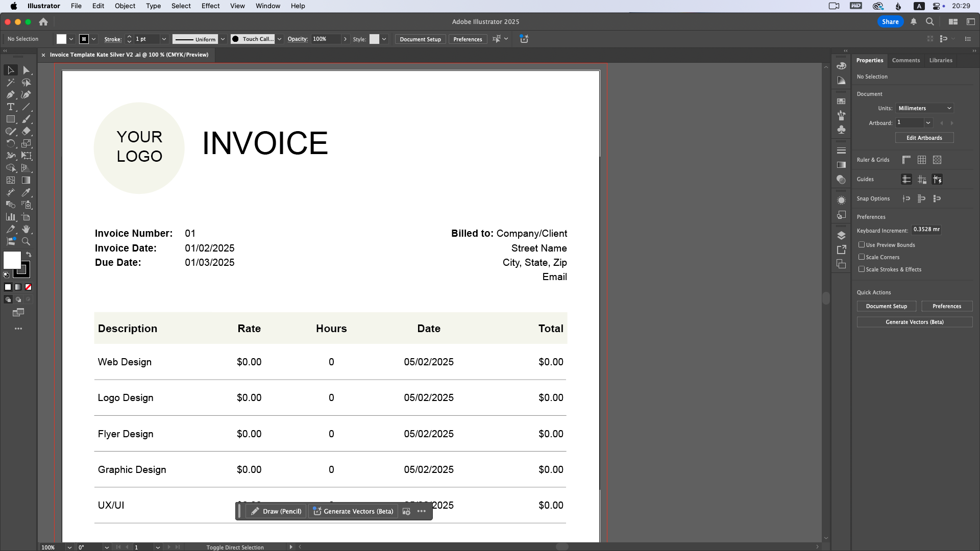Go to the Home screen icon
Image resolution: width=980 pixels, height=551 pixels.
[43, 21]
